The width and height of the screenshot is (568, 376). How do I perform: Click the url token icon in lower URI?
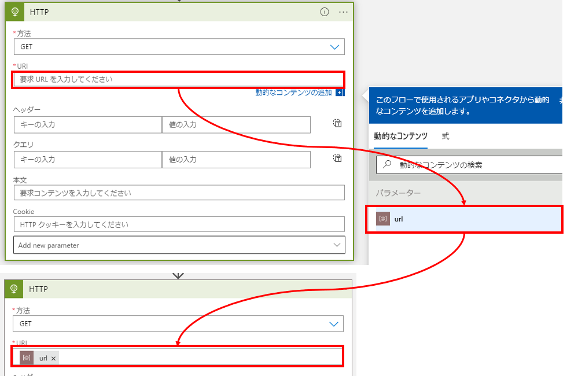[26, 358]
